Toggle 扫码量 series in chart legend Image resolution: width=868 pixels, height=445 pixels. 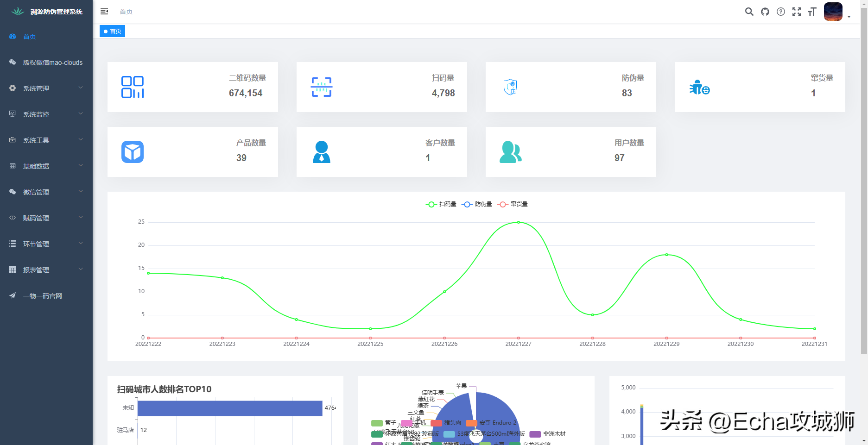441,204
